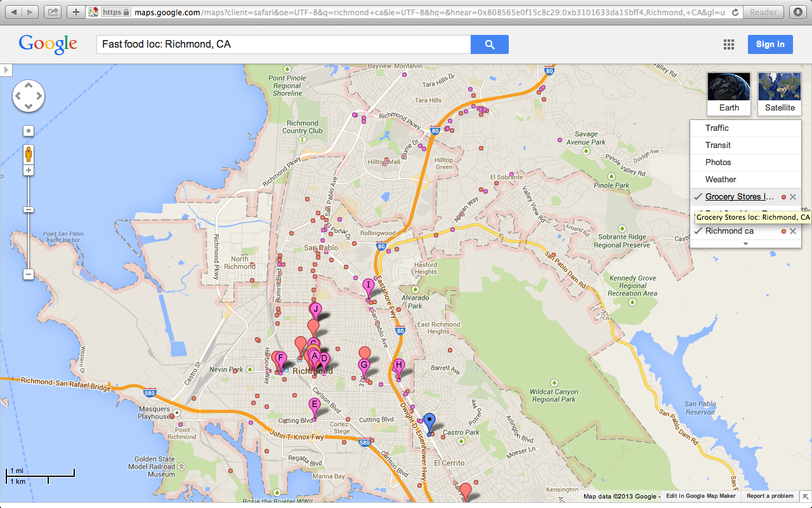The image size is (812, 508).
Task: Switch to Earth view thumbnail
Action: pyautogui.click(x=729, y=93)
